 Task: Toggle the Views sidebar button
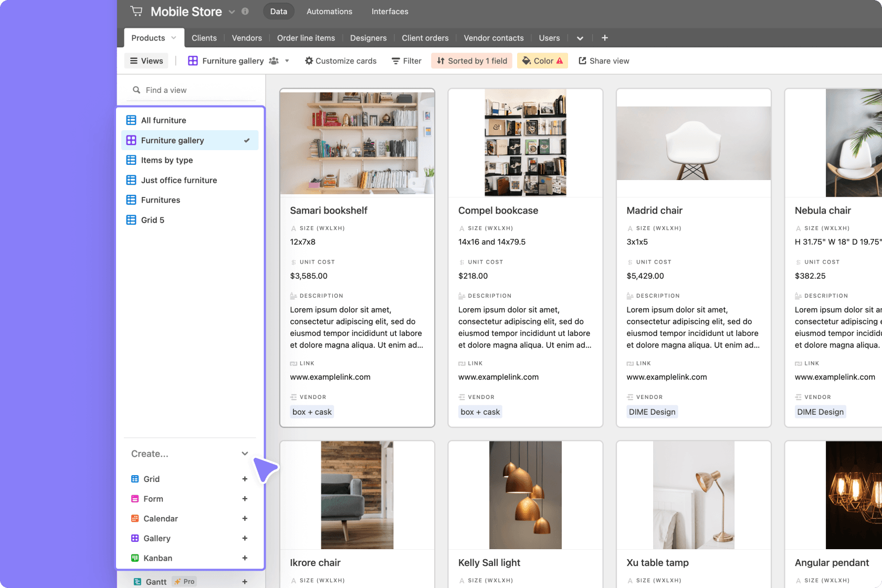click(x=146, y=61)
